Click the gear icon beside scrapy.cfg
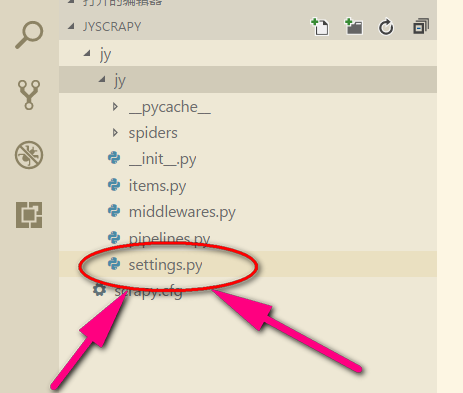463x393 pixels. [x=99, y=290]
